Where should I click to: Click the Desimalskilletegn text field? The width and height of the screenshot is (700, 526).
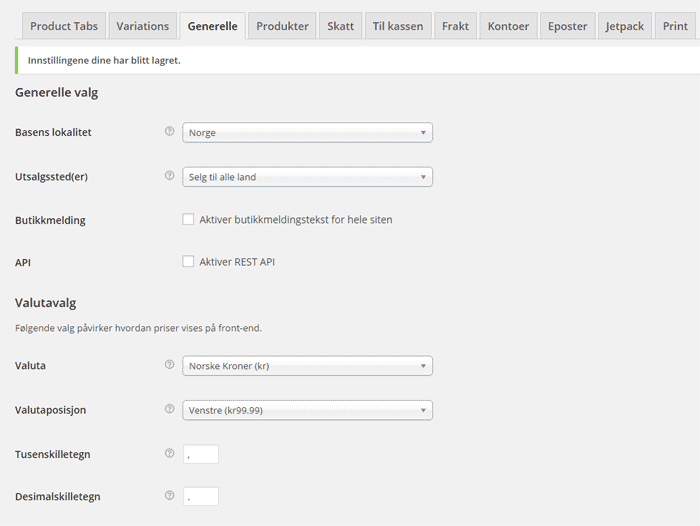tap(201, 496)
